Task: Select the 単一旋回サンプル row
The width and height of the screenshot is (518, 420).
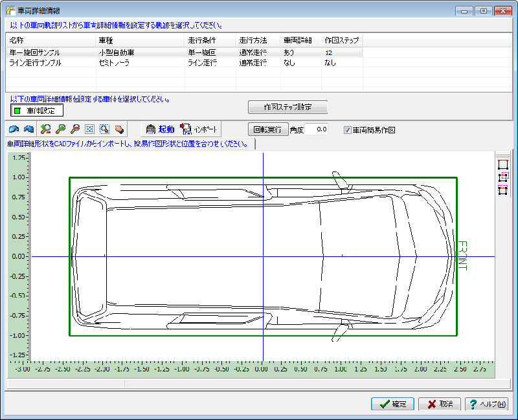Action: tap(185, 52)
